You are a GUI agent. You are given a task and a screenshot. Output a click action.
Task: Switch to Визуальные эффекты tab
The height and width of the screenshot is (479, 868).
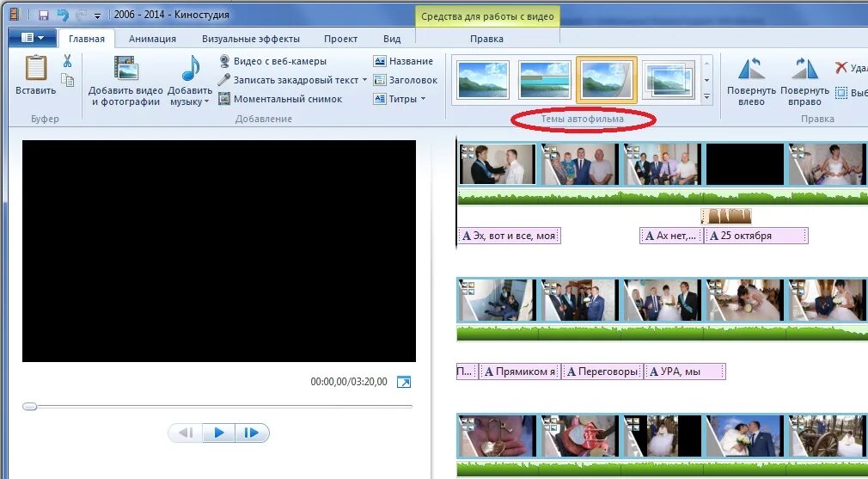tap(251, 39)
